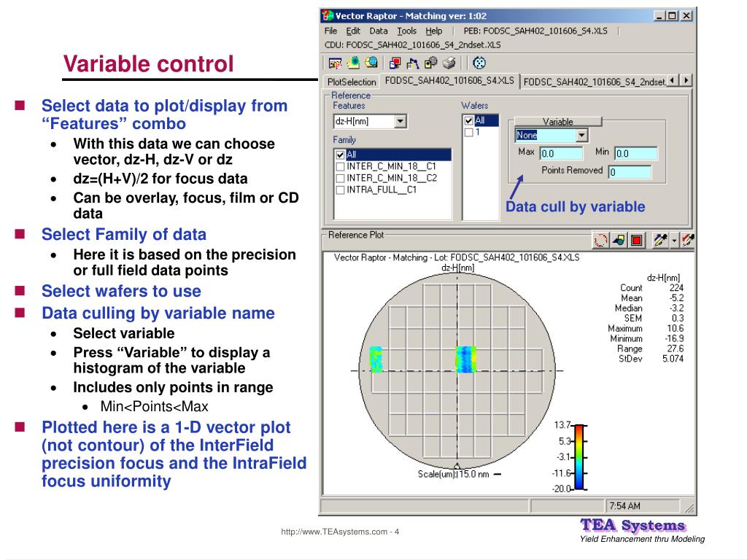Expand the eyedropper tool dropdown arrow
This screenshot has width=747, height=560.
click(674, 241)
